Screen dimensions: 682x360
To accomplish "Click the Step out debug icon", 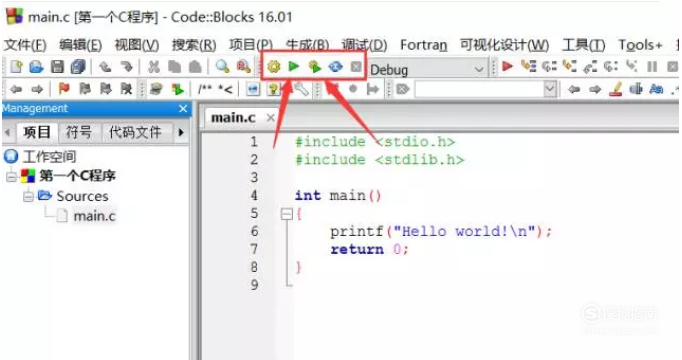I will point(590,67).
